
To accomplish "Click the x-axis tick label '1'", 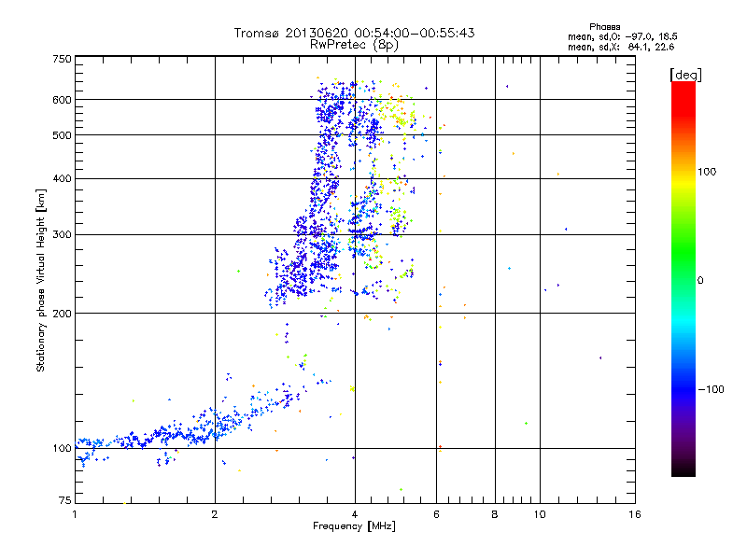I will 75,514.
